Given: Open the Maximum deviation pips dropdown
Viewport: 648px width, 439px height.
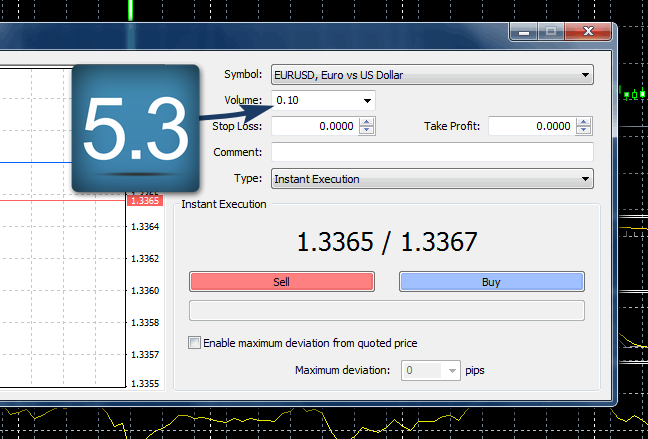Looking at the screenshot, I should pos(453,371).
